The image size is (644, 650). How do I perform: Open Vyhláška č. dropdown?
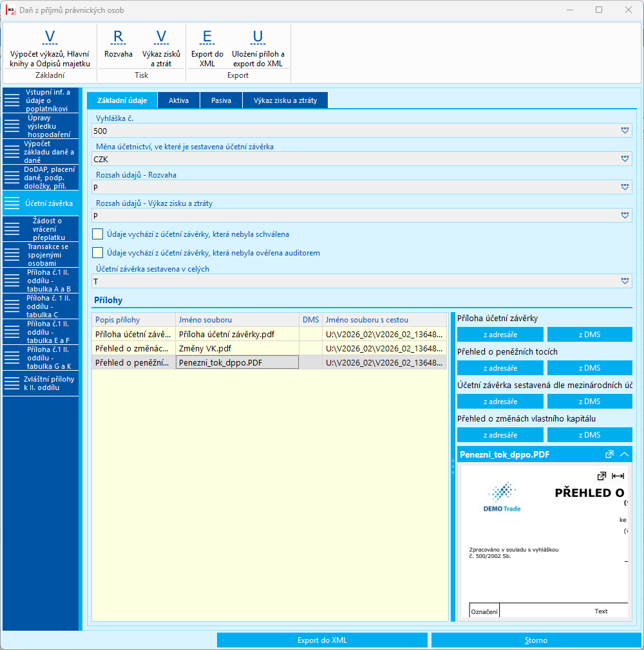[x=625, y=131]
